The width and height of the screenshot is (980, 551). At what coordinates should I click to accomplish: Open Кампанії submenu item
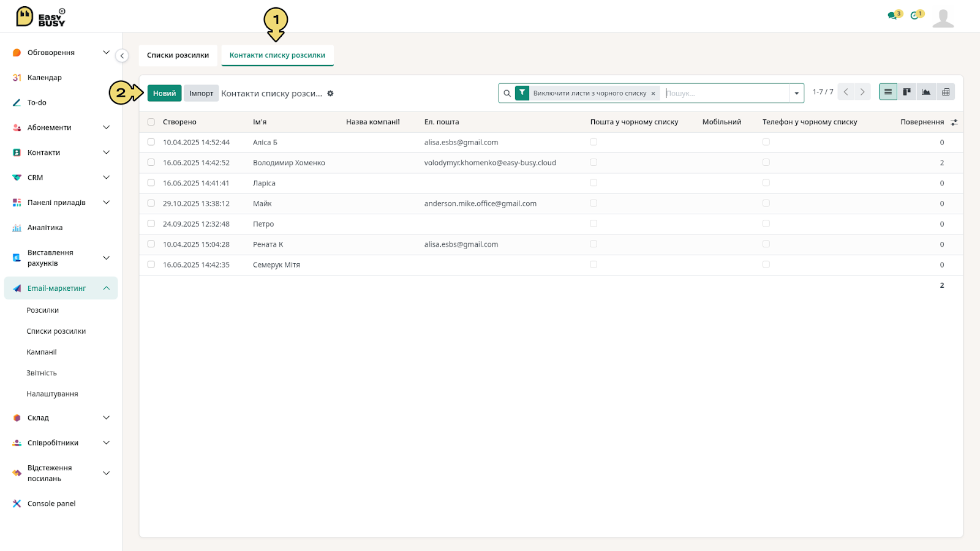42,352
